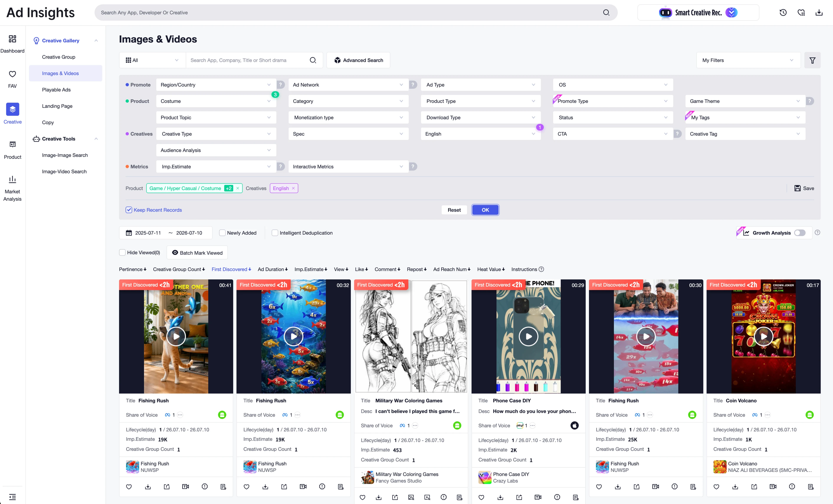
Task: Click the Military War Coloring Games app icon
Action: point(367,477)
